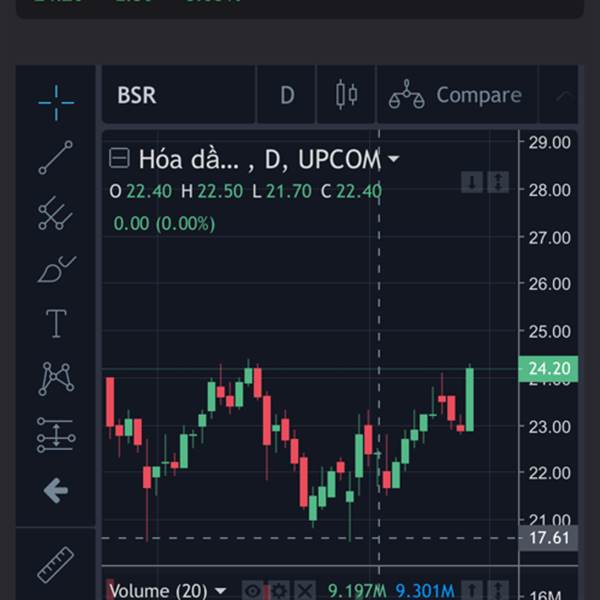Expand the Volume (20) indicator dropdown
600x600 pixels.
tap(221, 590)
